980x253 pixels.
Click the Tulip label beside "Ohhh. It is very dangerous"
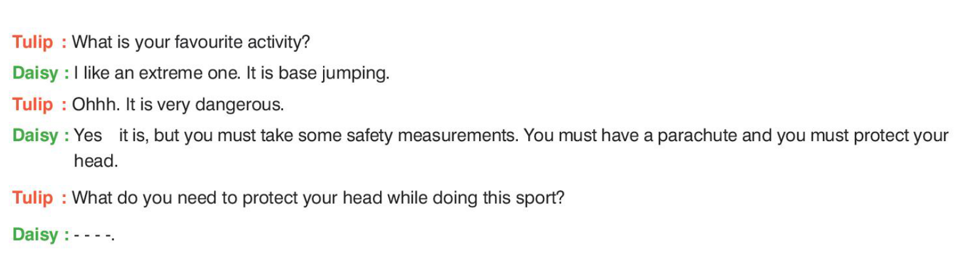(x=33, y=105)
